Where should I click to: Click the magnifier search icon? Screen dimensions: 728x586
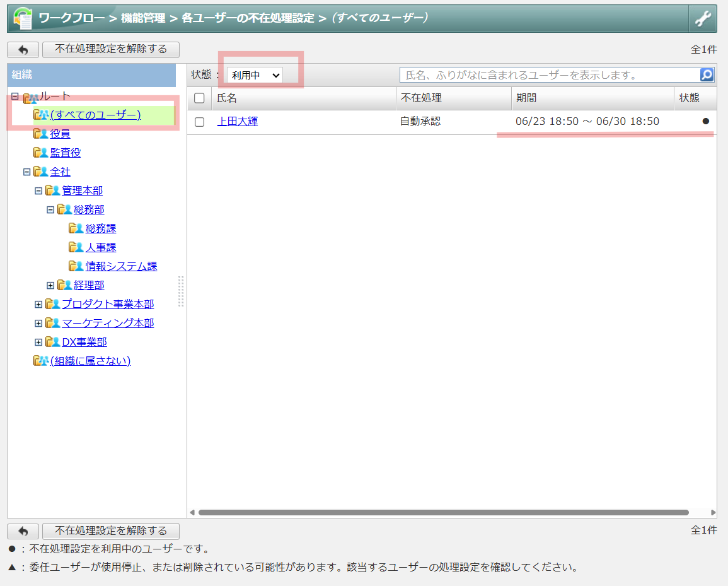[706, 74]
